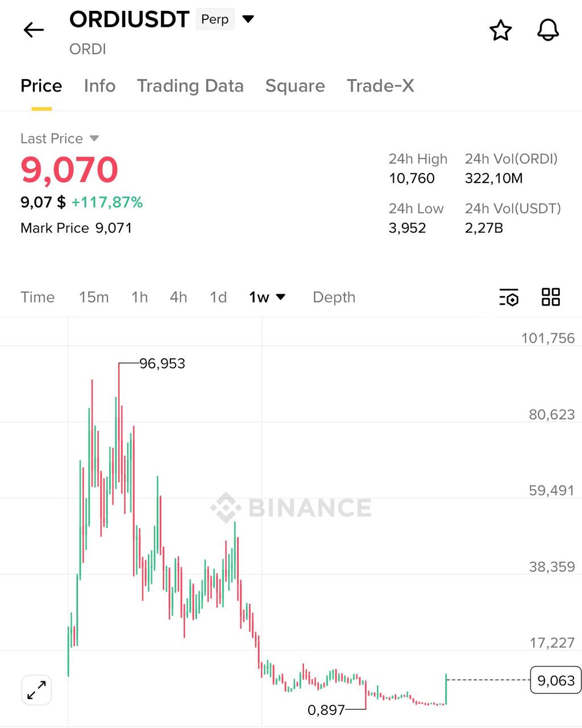
Task: Switch to the Trading Data tab
Action: point(190,86)
